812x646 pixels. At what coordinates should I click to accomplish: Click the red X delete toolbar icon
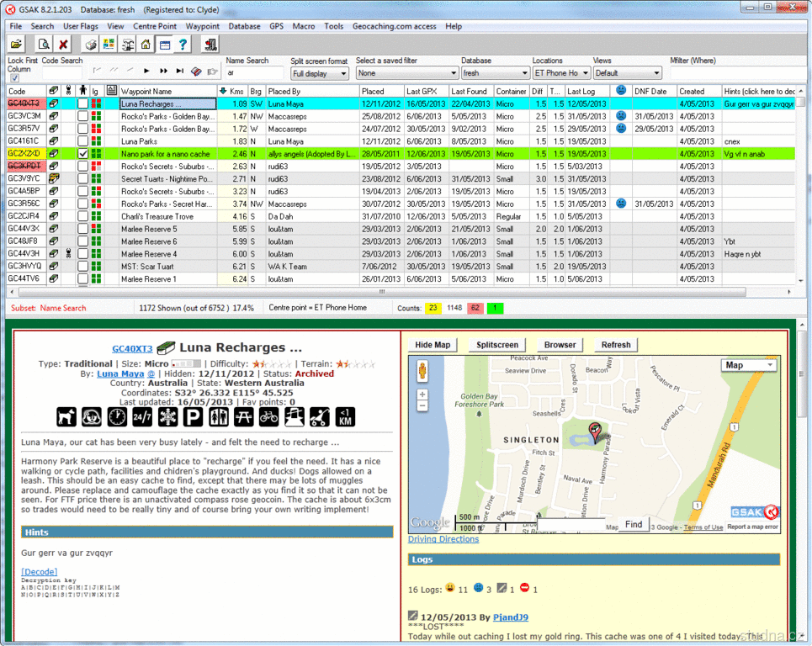pyautogui.click(x=64, y=45)
